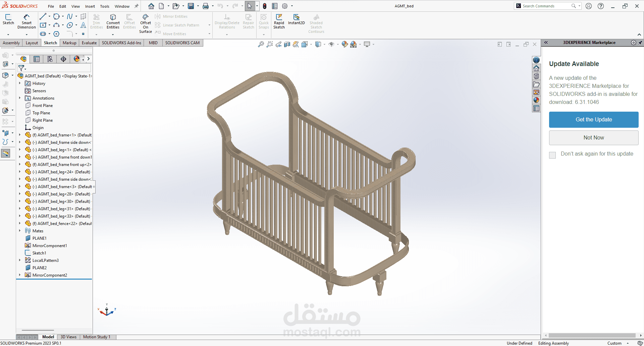The image size is (644, 346).
Task: Choose the Convert Entities tool
Action: click(x=113, y=21)
